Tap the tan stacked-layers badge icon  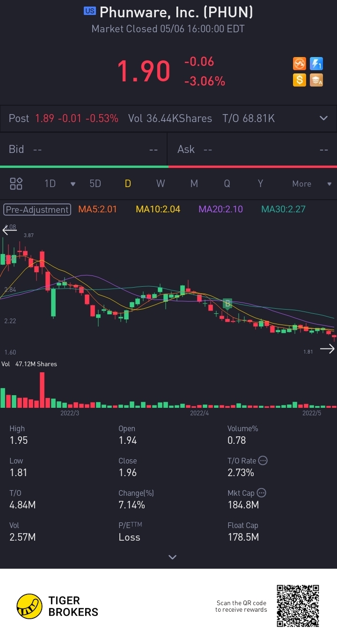[x=316, y=80]
